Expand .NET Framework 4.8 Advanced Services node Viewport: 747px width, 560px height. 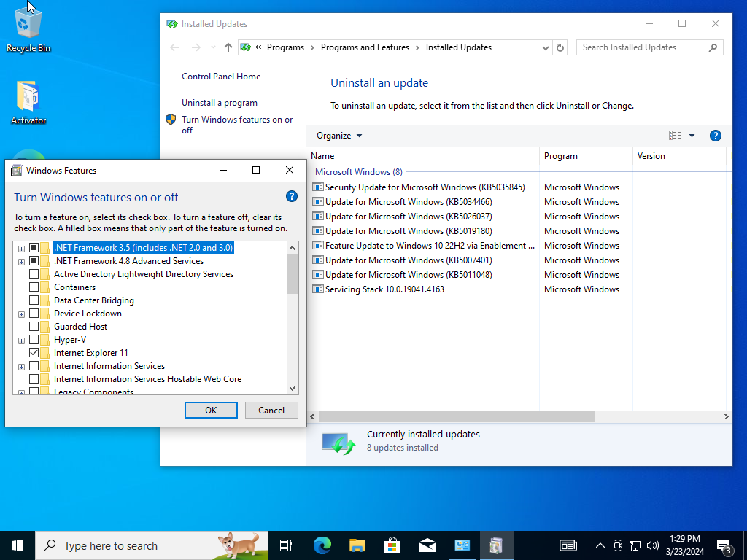(x=21, y=262)
